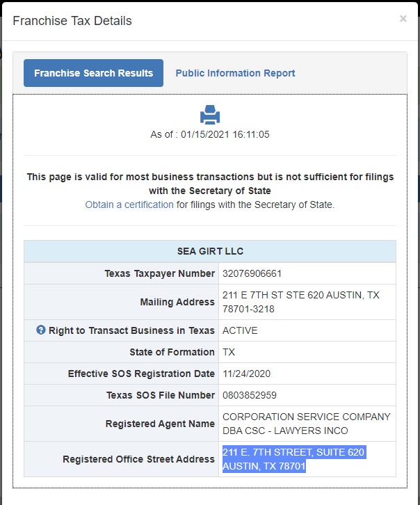420x505 pixels.
Task: Click the SOS file number 0803852959
Action: 249,395
